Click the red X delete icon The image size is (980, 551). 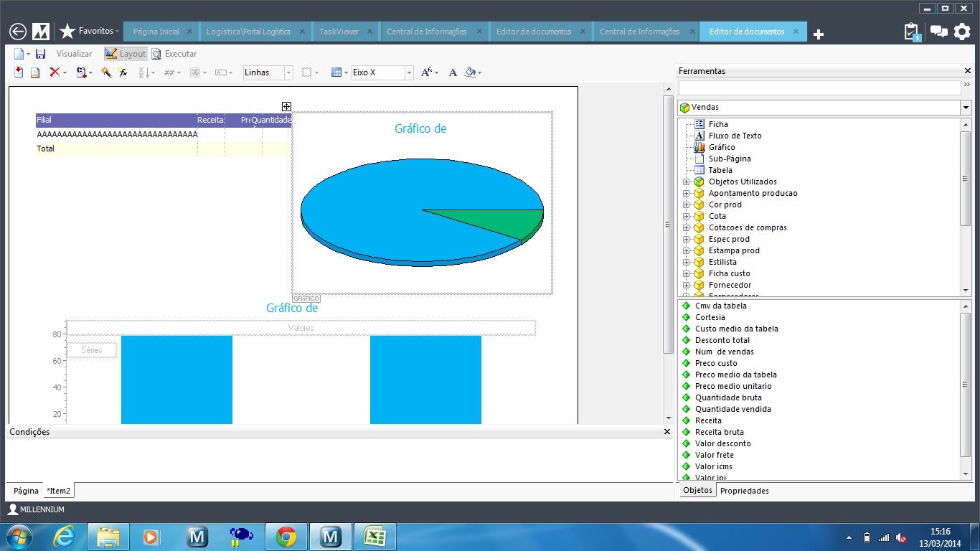coord(54,72)
